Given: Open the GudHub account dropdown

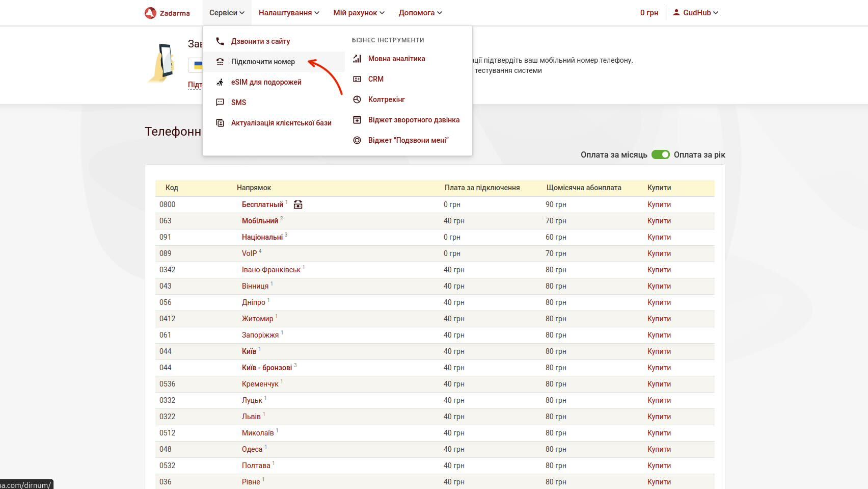Looking at the screenshot, I should point(696,13).
